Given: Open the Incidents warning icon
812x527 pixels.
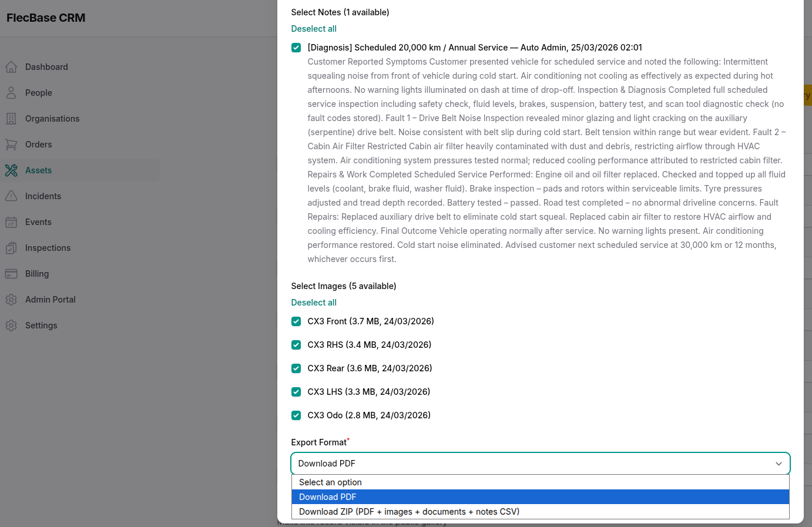Looking at the screenshot, I should click(x=11, y=196).
